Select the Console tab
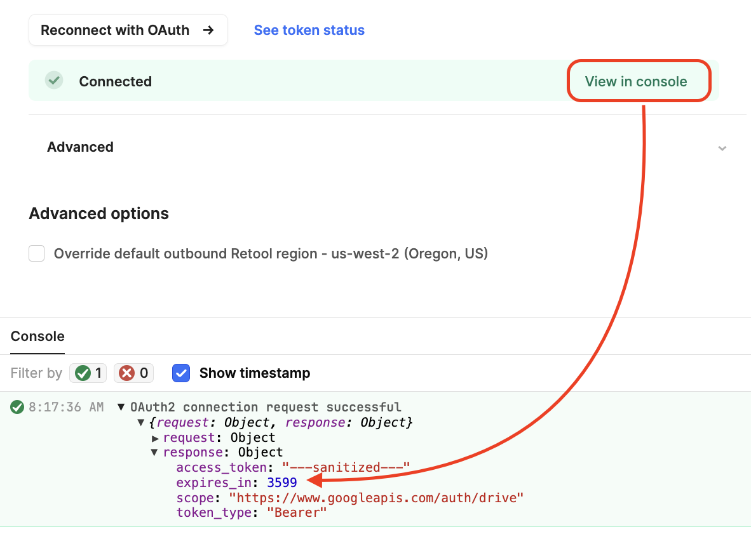 37,336
